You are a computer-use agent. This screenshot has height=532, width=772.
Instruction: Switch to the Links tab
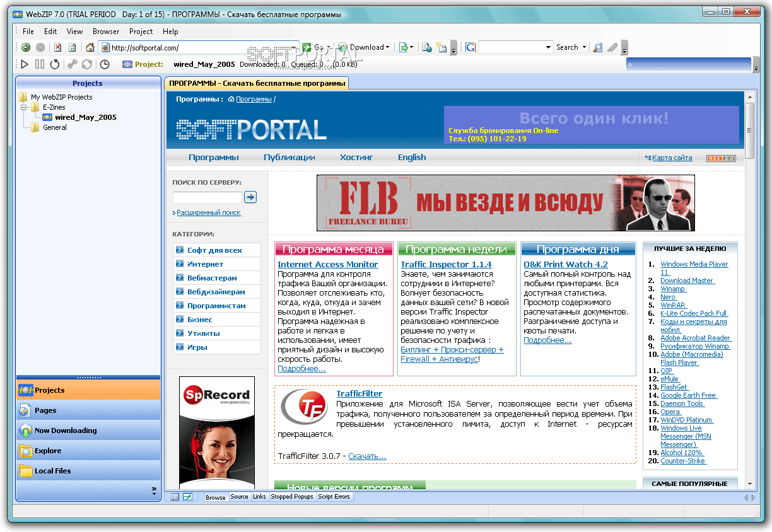tap(259, 497)
